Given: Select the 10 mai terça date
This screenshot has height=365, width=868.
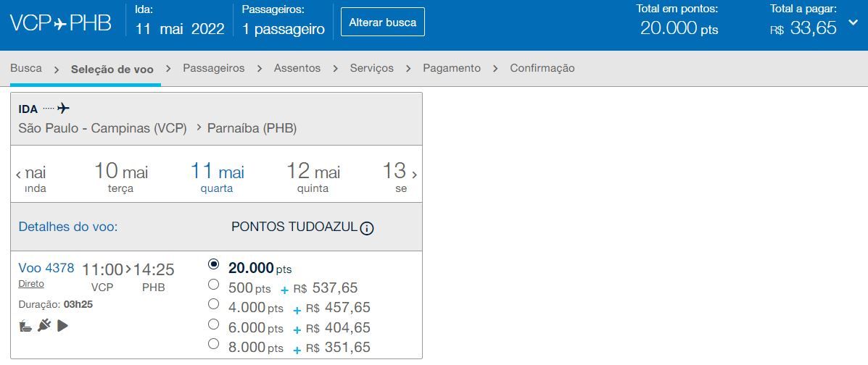Looking at the screenshot, I should 120,177.
